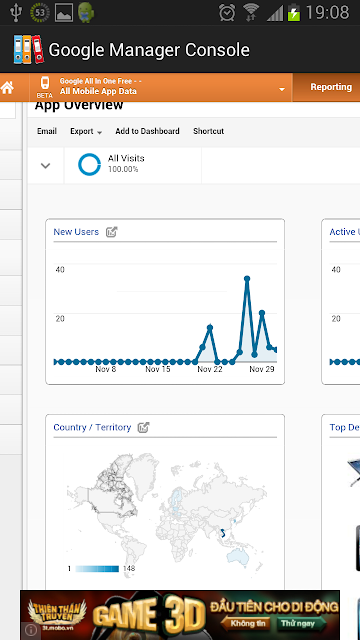Tap the alarm clock status bar icon
The image size is (360, 640).
tap(227, 12)
